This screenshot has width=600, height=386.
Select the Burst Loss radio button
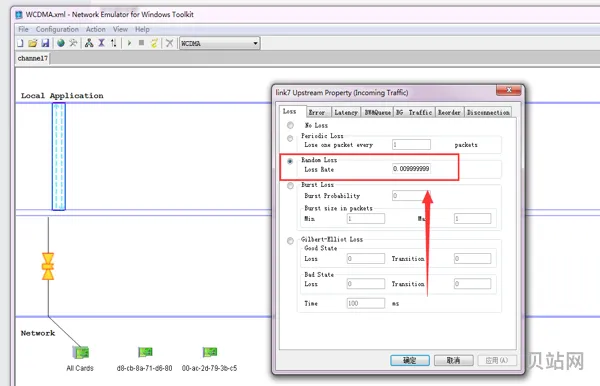tap(290, 186)
